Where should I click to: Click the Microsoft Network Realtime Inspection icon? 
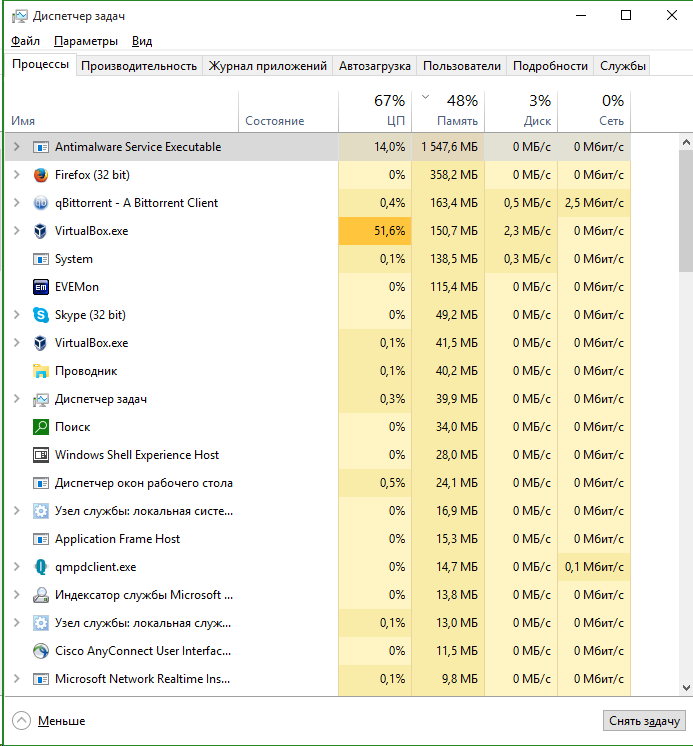pyautogui.click(x=40, y=679)
